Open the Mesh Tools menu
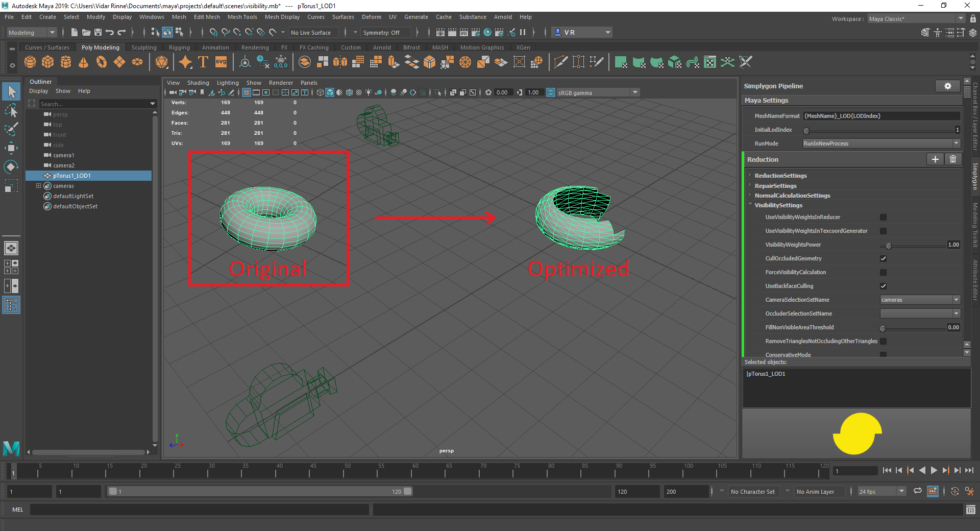Viewport: 980px width, 531px height. pyautogui.click(x=242, y=17)
